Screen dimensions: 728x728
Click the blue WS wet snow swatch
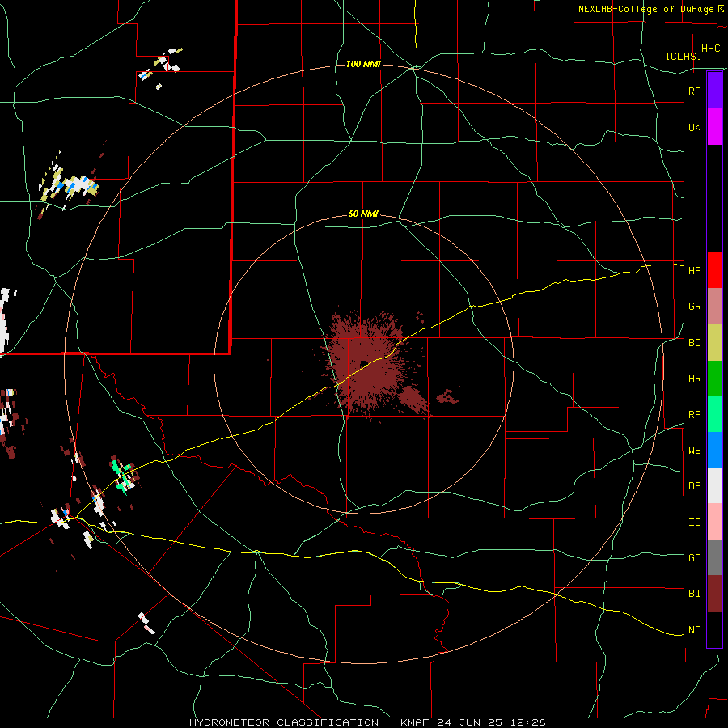tap(714, 450)
